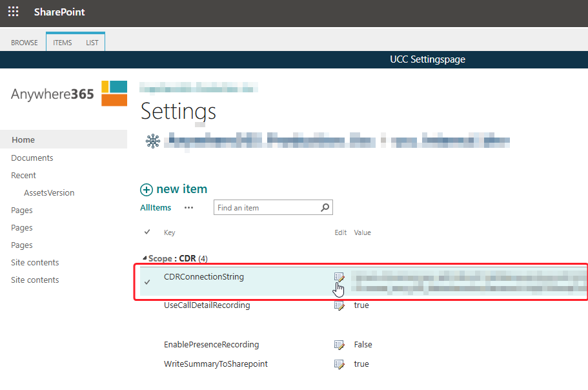588x390 pixels.
Task: Collapse the Scope : CDR group
Action: tap(145, 259)
